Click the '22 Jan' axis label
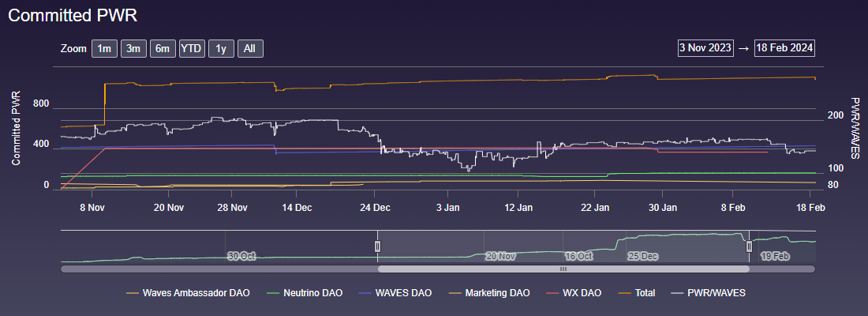Screen dimensions: 868x316 [595, 208]
